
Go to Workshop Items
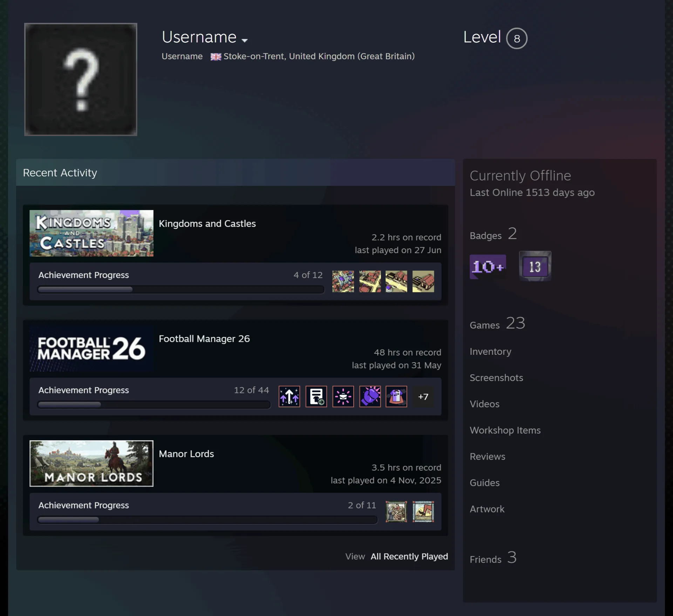pos(505,430)
